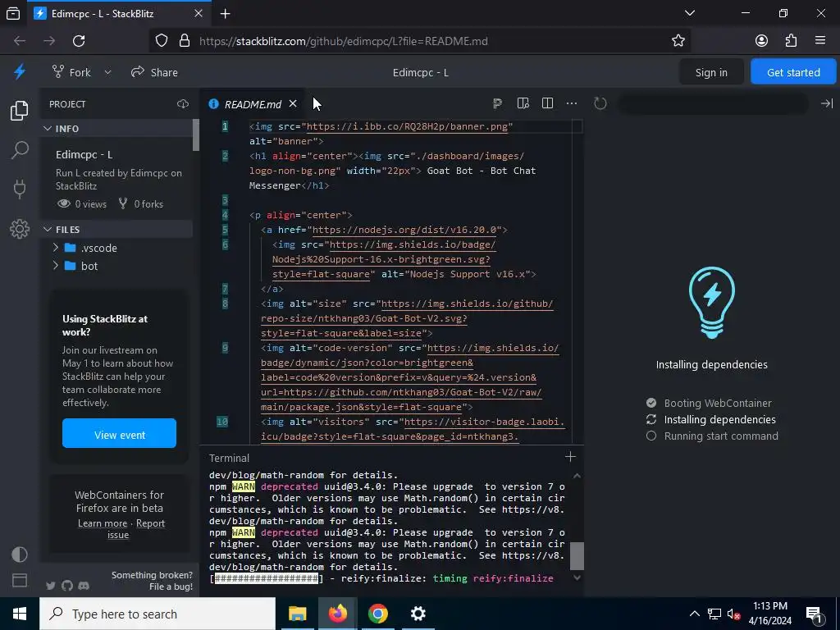Open the list all tabs dropdown

point(689,13)
